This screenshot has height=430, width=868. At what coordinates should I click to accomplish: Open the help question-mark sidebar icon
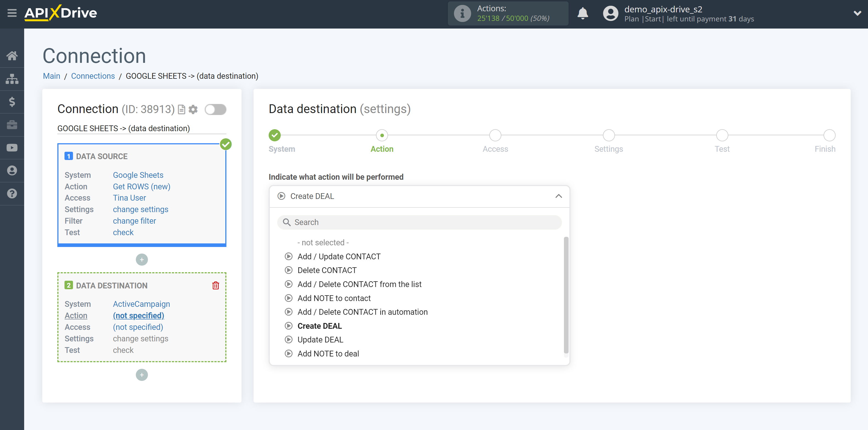click(x=12, y=193)
